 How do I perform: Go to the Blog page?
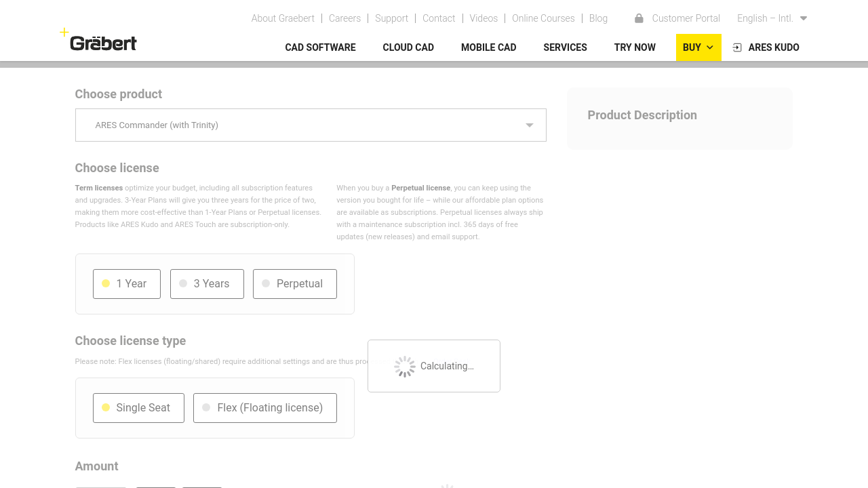[x=598, y=18]
